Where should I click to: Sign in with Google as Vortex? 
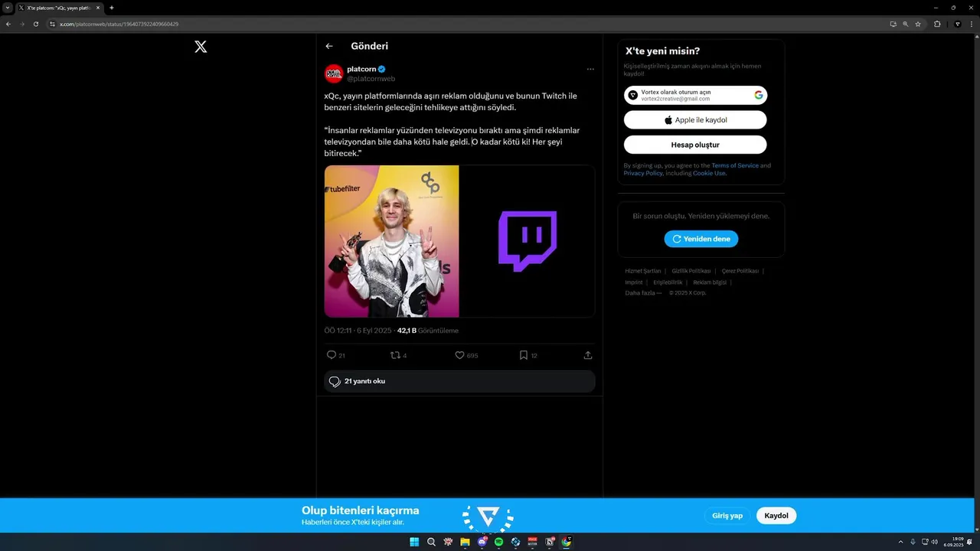pyautogui.click(x=695, y=95)
